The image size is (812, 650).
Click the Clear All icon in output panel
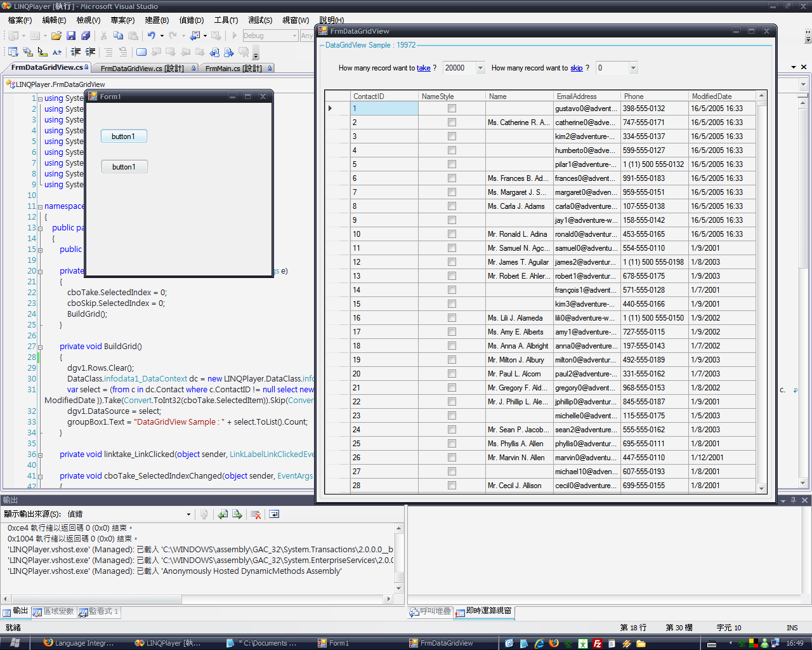[256, 514]
